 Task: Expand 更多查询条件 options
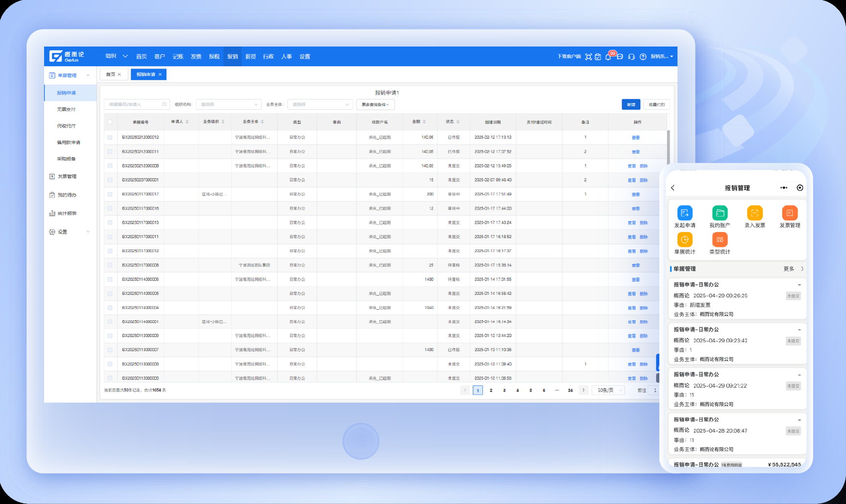375,104
